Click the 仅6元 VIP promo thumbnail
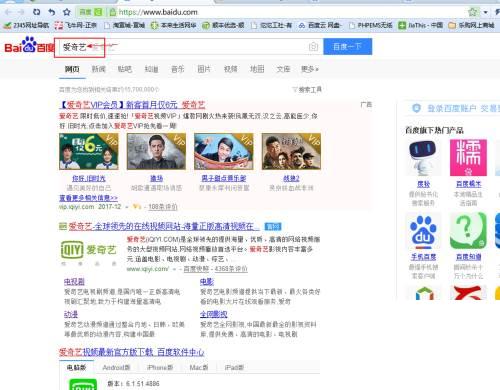 (89, 151)
